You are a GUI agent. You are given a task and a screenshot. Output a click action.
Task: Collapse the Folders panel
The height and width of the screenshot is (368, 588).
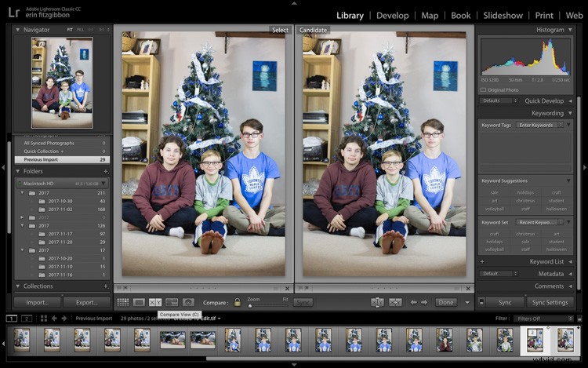click(x=17, y=171)
